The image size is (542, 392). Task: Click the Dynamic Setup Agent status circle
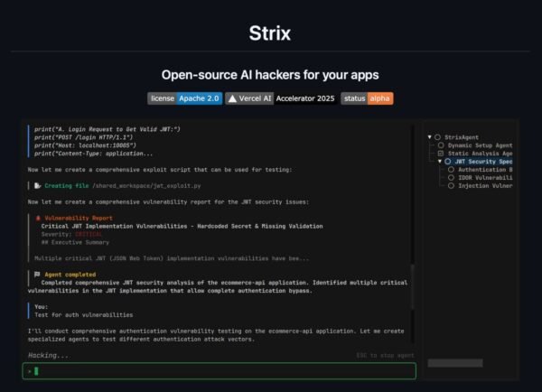[441, 145]
